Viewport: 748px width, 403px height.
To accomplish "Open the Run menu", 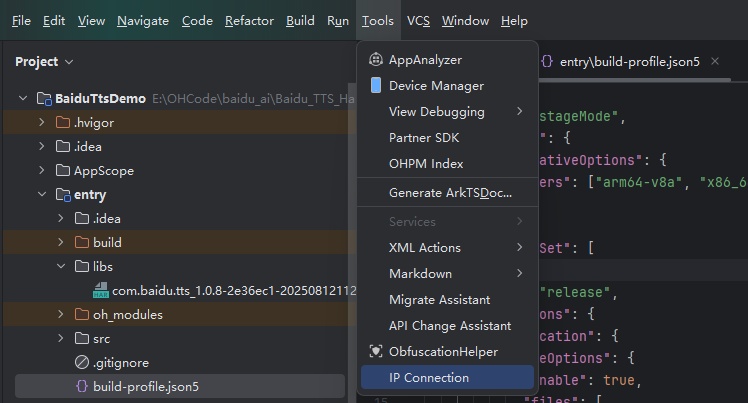I will click(338, 21).
